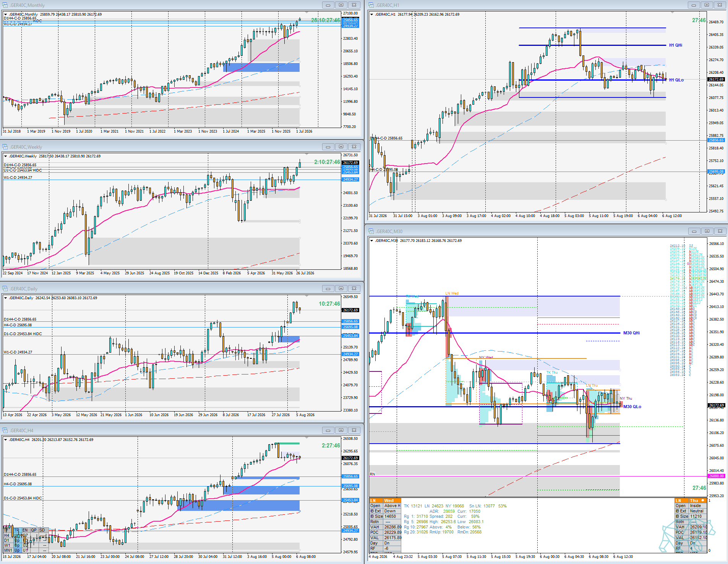Click the blue 25695.08 price tag on Daily chart
This screenshot has height=564, width=728.
click(x=350, y=327)
